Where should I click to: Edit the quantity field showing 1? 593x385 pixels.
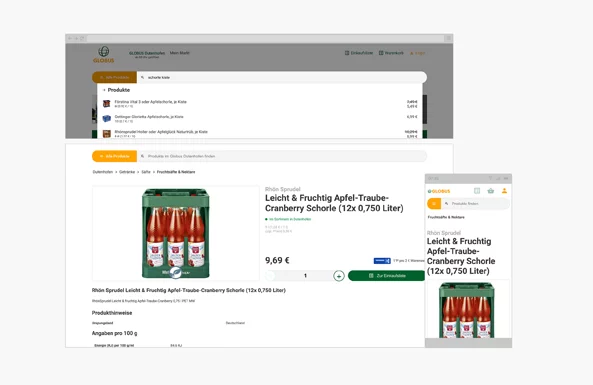click(x=305, y=276)
